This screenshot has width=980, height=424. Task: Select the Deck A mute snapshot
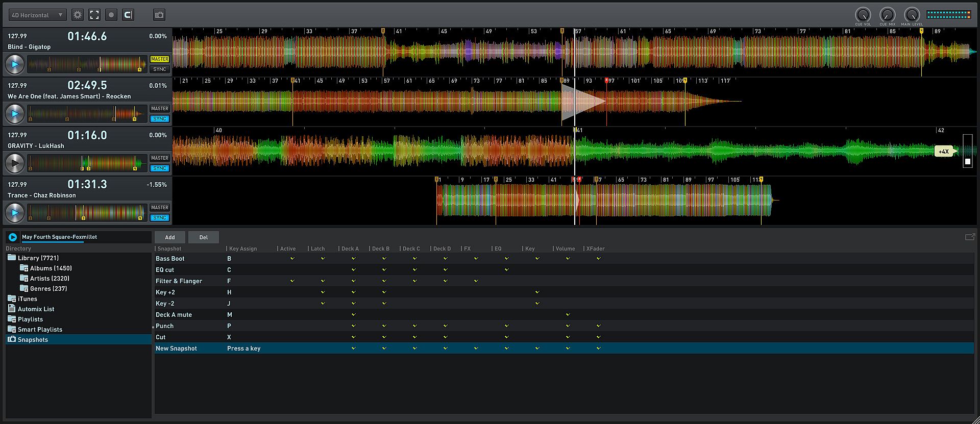pos(564,315)
